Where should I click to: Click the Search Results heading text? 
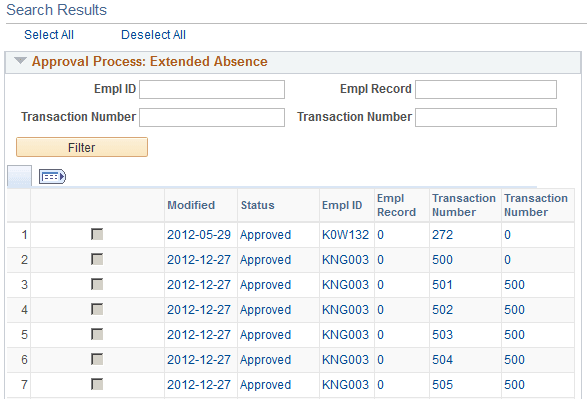tap(57, 10)
